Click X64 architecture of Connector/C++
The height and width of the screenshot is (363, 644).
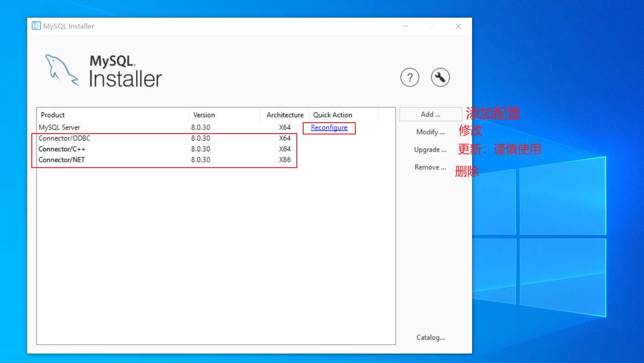[285, 149]
